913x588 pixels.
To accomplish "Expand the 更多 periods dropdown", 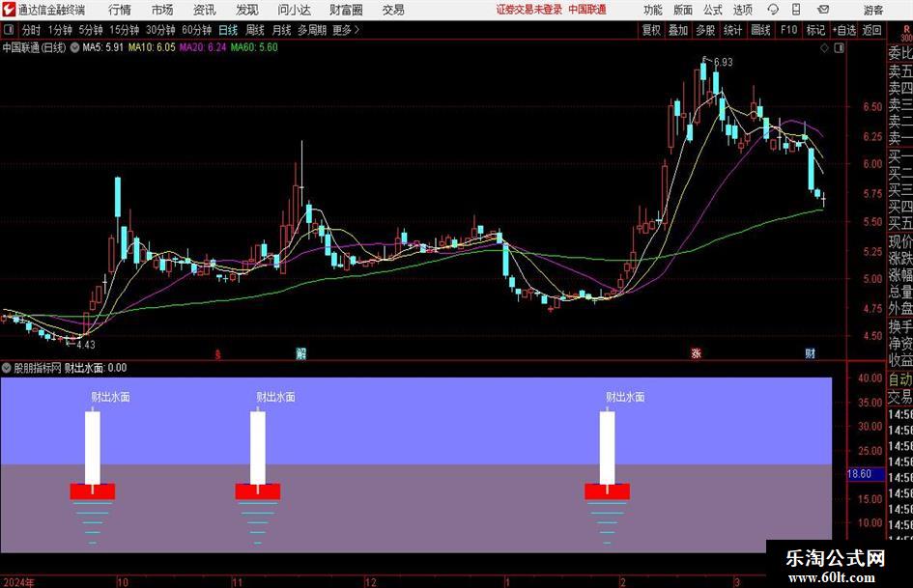I will click(x=346, y=30).
